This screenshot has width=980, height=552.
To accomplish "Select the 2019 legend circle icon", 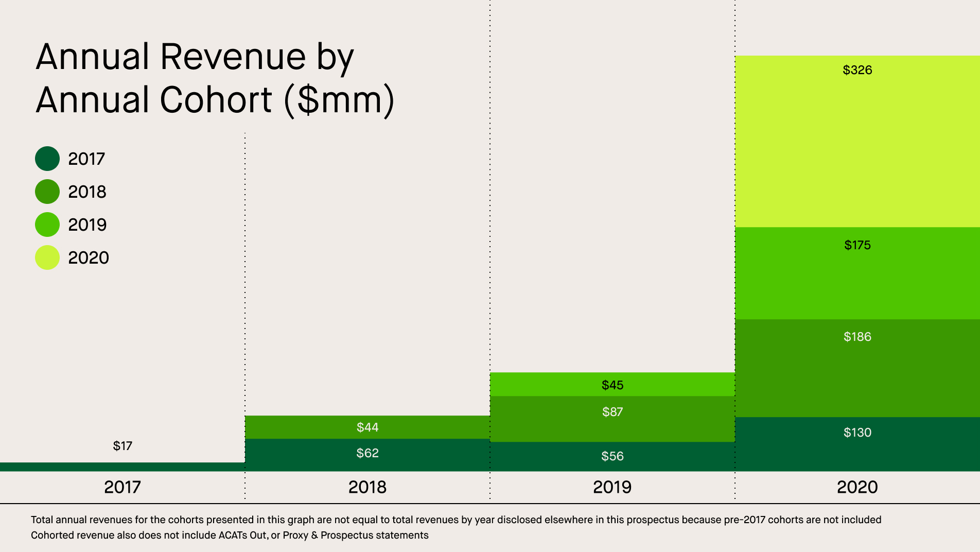I will 47,225.
